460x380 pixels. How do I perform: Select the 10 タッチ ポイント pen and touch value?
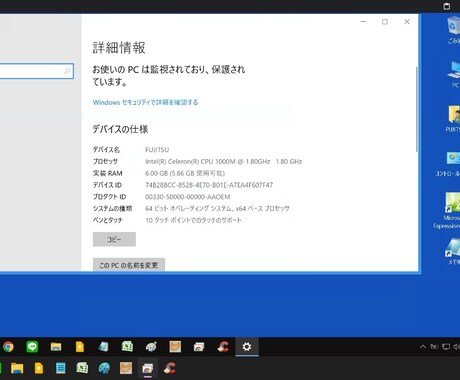coord(193,220)
